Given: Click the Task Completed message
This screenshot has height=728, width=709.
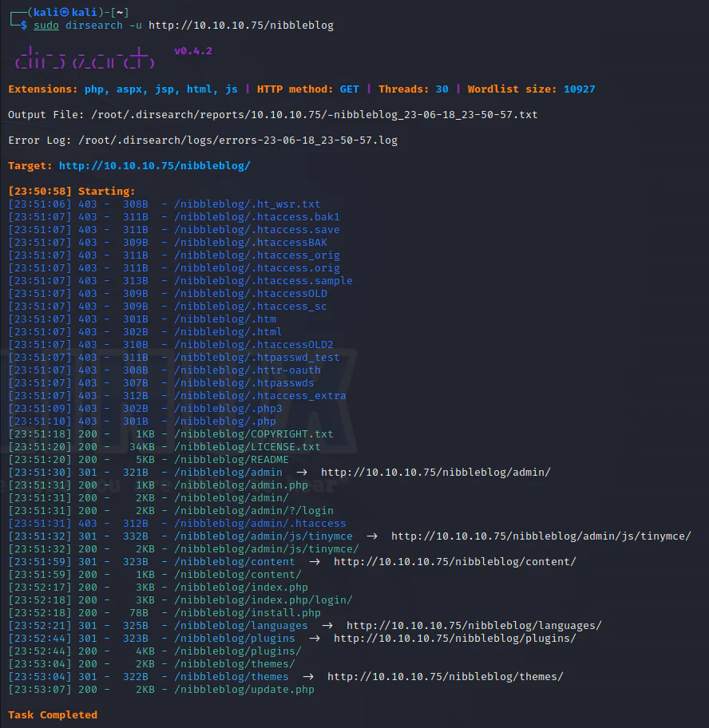Looking at the screenshot, I should (x=53, y=715).
